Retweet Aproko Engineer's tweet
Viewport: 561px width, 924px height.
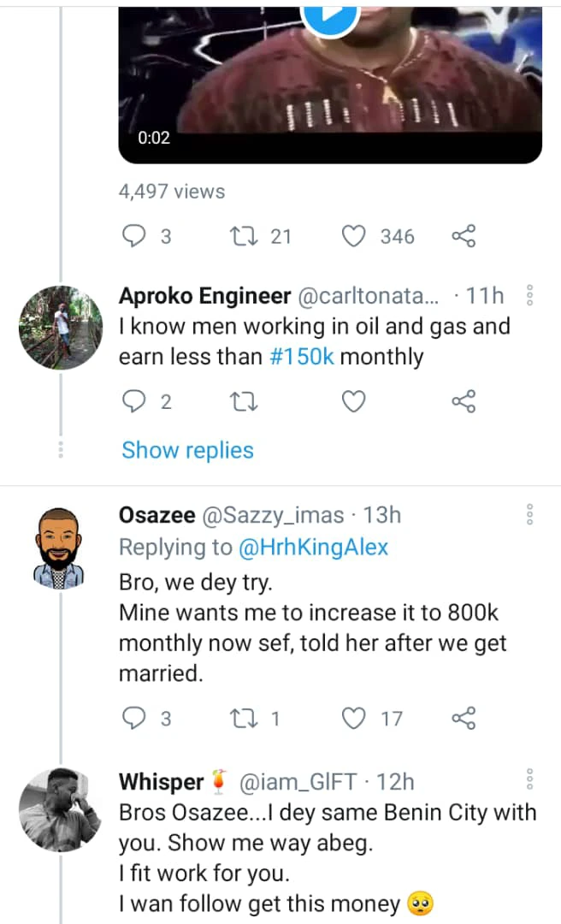244,401
